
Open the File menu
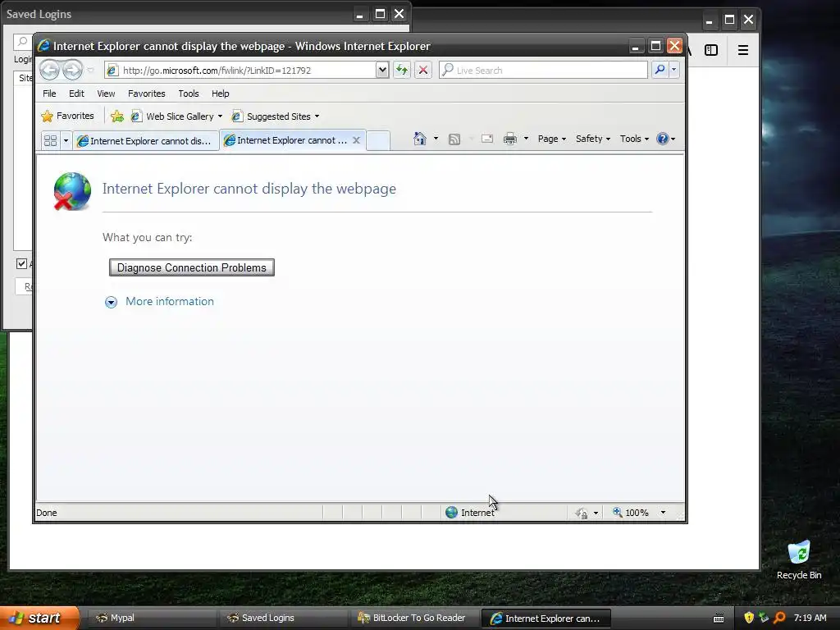click(49, 94)
